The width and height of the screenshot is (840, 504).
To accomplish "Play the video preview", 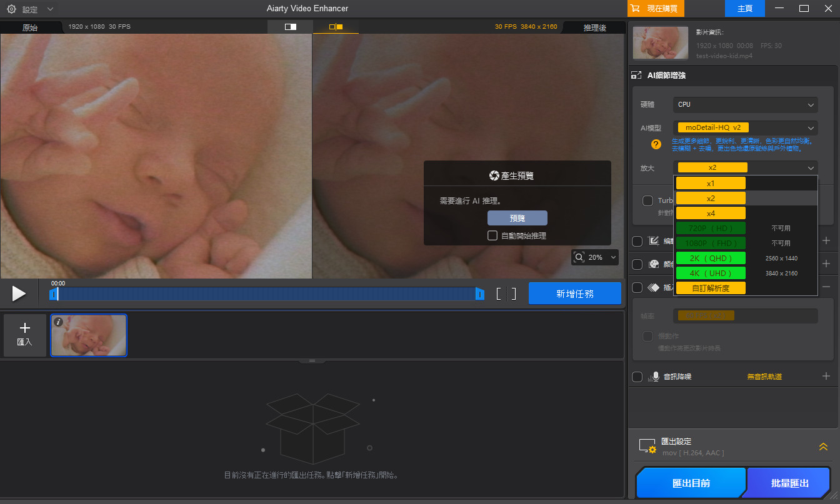I will [19, 294].
